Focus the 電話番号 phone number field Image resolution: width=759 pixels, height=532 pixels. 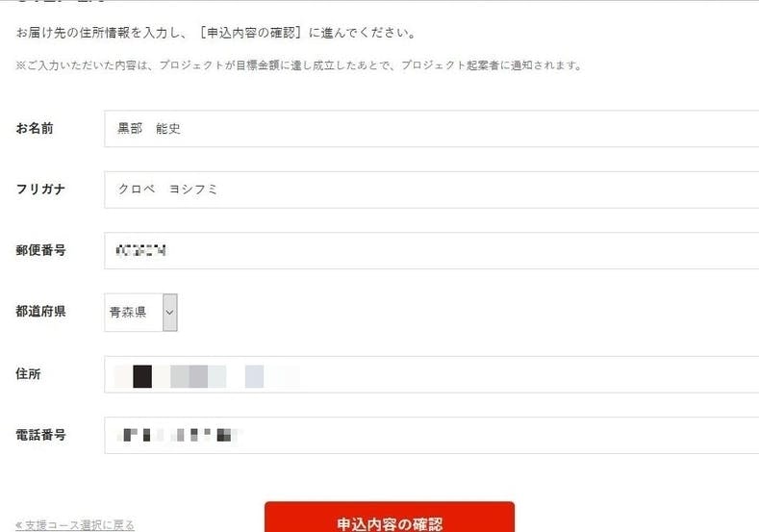(x=432, y=435)
